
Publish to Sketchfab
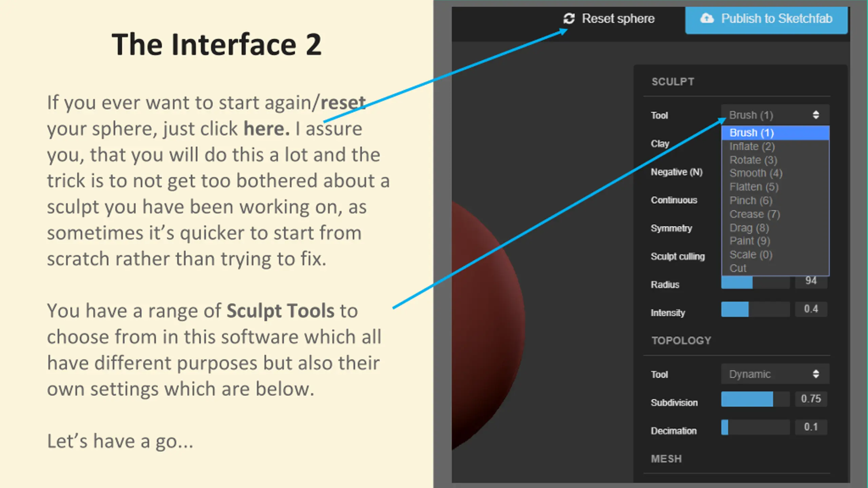pyautogui.click(x=766, y=20)
